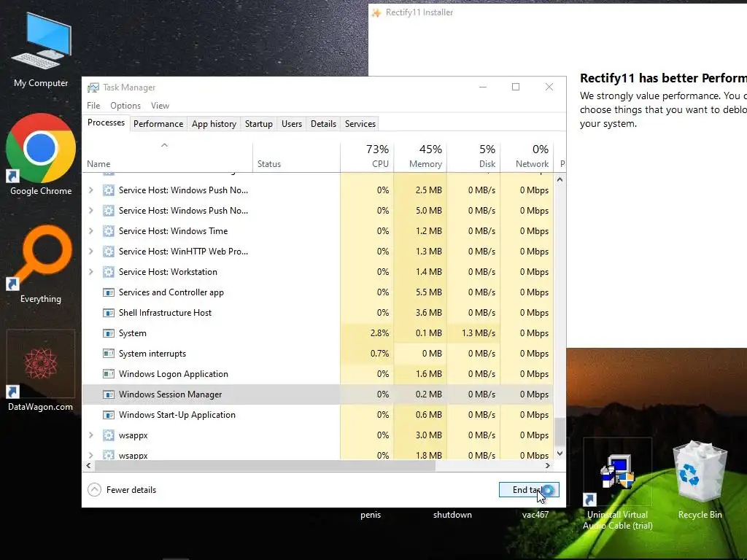Click the Rectify11 Installer title icon
The height and width of the screenshot is (560, 747).
pos(377,12)
